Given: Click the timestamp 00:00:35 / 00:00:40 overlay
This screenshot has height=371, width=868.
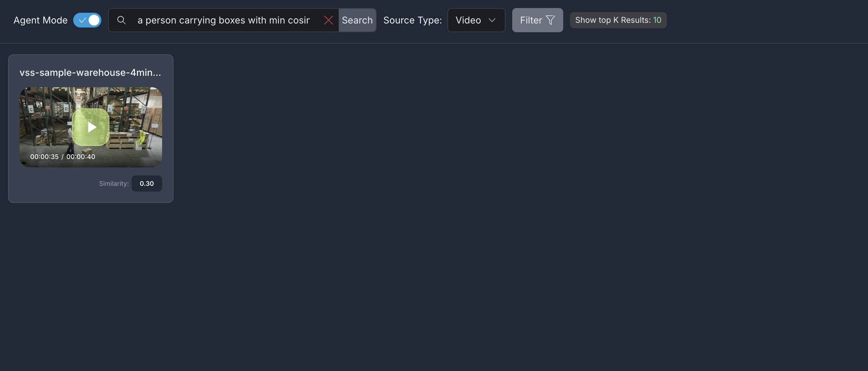Looking at the screenshot, I should [x=63, y=156].
